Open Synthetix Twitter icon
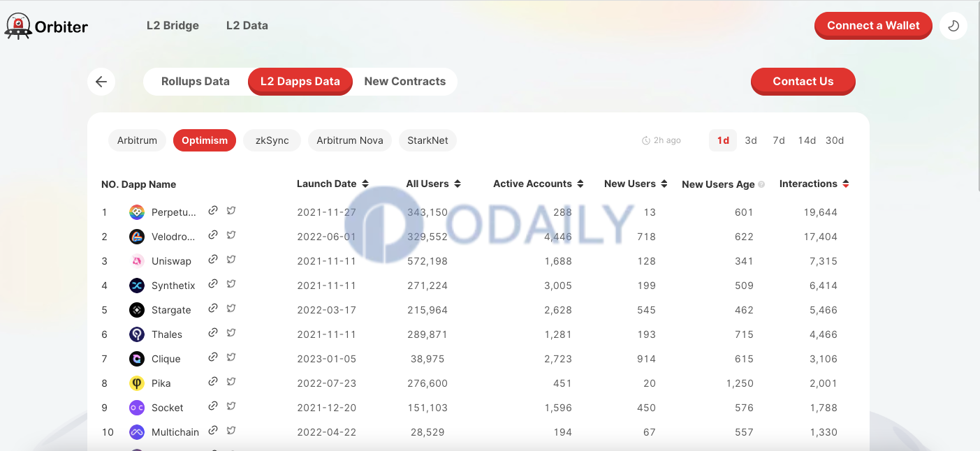The height and width of the screenshot is (451, 980). click(x=231, y=283)
